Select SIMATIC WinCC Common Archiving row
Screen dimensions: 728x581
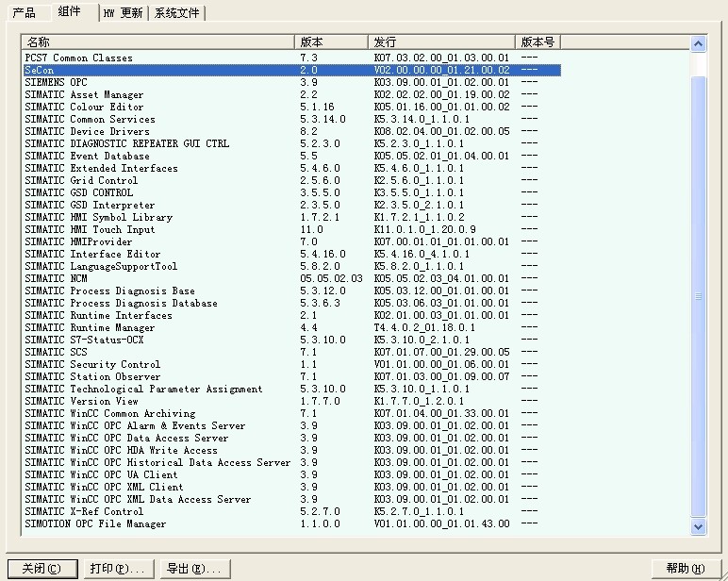292,413
